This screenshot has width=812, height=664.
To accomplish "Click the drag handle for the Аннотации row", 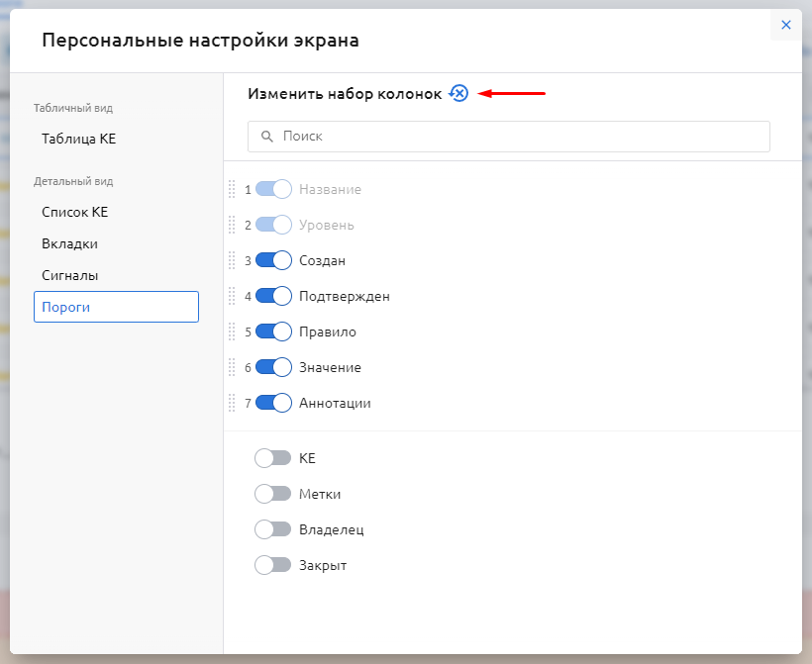I will [x=233, y=403].
